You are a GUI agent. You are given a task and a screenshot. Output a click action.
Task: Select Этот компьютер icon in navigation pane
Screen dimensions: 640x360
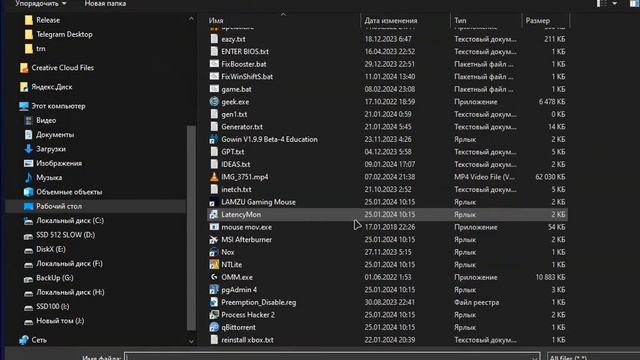pos(24,106)
